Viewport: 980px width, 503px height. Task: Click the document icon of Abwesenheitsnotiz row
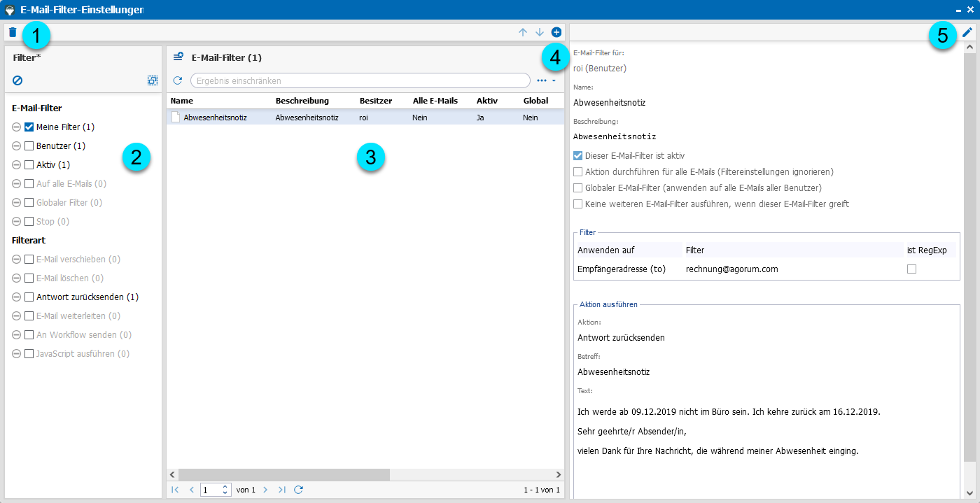coord(176,118)
